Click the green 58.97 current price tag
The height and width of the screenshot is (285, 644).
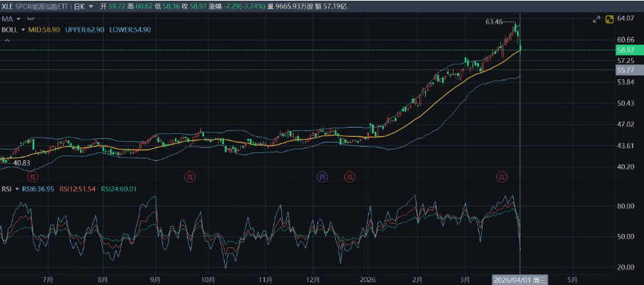point(626,50)
